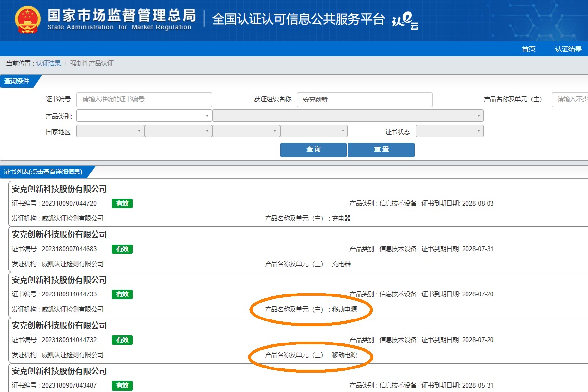
Task: Click certificate number 2023180907044720
Action: (69, 204)
